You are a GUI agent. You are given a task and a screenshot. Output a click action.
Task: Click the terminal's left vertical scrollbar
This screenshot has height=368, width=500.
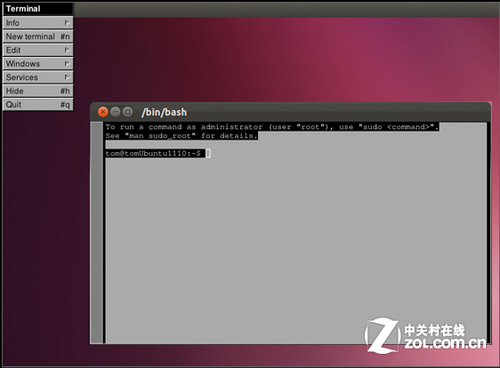pyautogui.click(x=97, y=232)
